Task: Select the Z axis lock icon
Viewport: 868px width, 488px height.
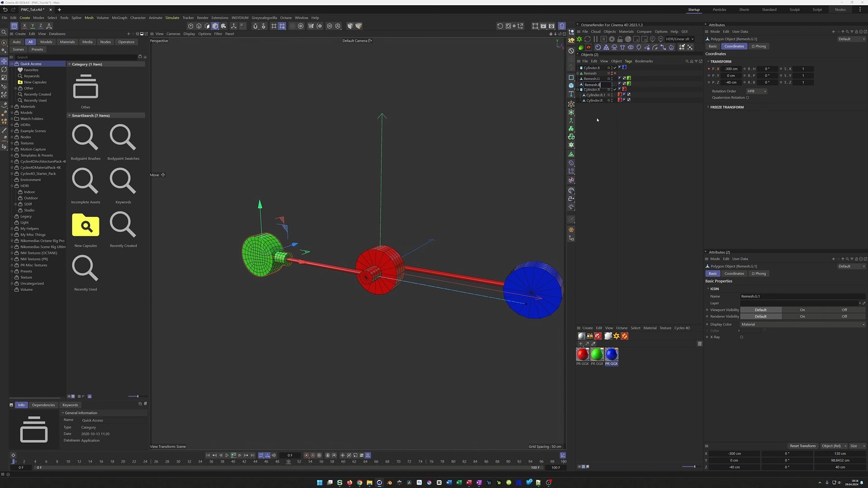Action: (41, 26)
